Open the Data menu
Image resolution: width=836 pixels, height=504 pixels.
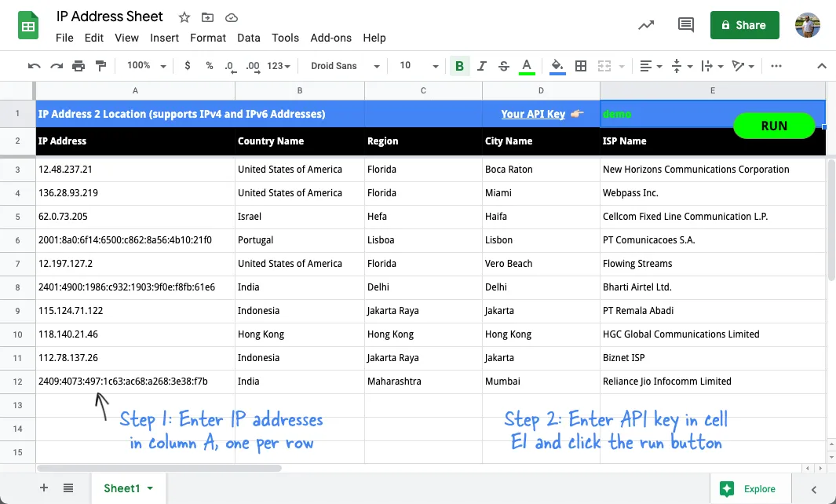[x=249, y=38]
